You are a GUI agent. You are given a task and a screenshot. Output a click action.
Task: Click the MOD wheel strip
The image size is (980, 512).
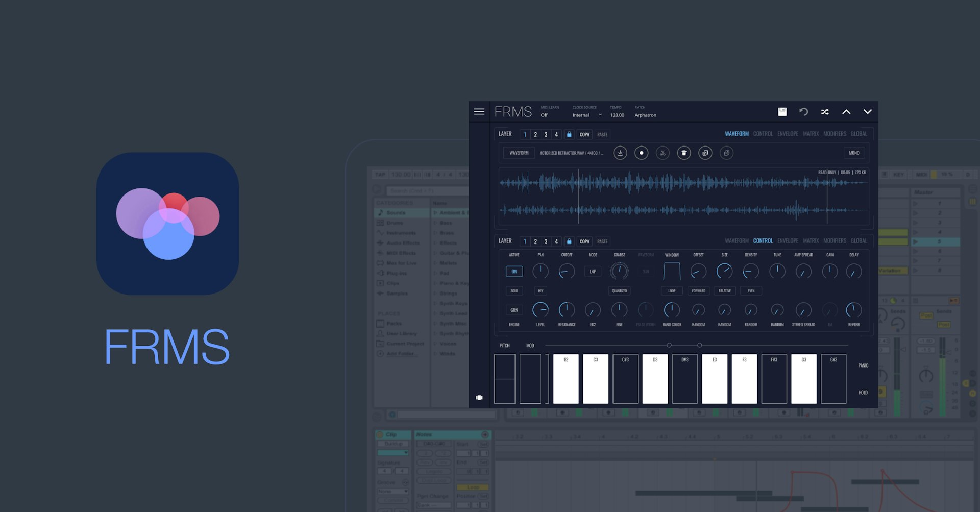pyautogui.click(x=530, y=379)
